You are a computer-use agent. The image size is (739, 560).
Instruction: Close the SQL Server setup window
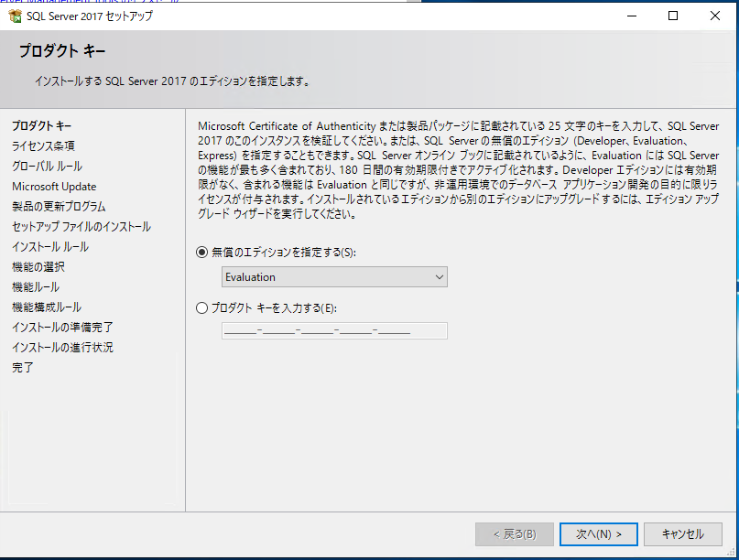pyautogui.click(x=715, y=16)
